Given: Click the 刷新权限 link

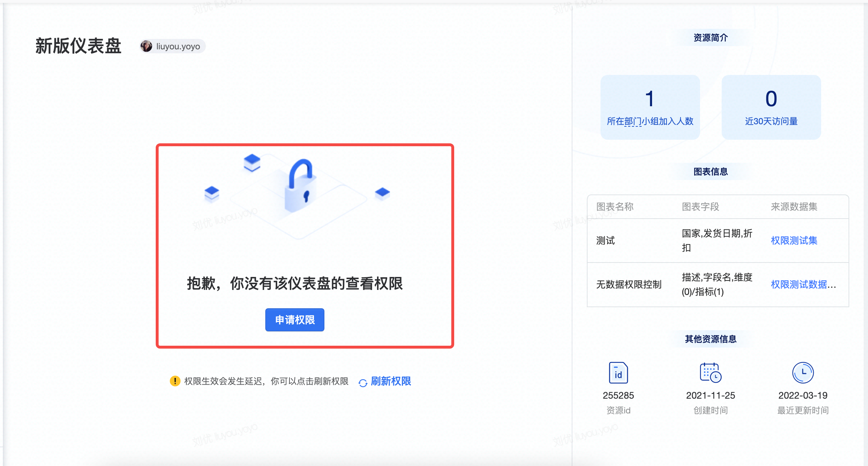Looking at the screenshot, I should [x=391, y=381].
